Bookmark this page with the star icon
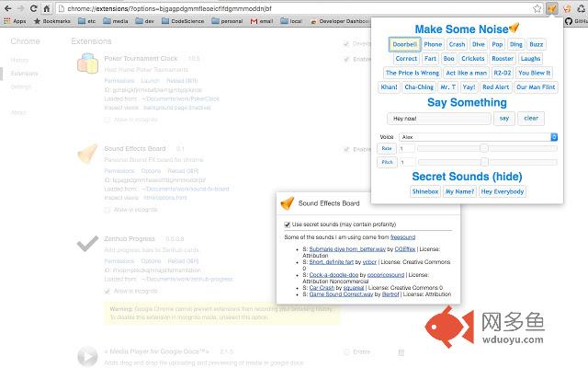The height and width of the screenshot is (368, 588). point(537,8)
